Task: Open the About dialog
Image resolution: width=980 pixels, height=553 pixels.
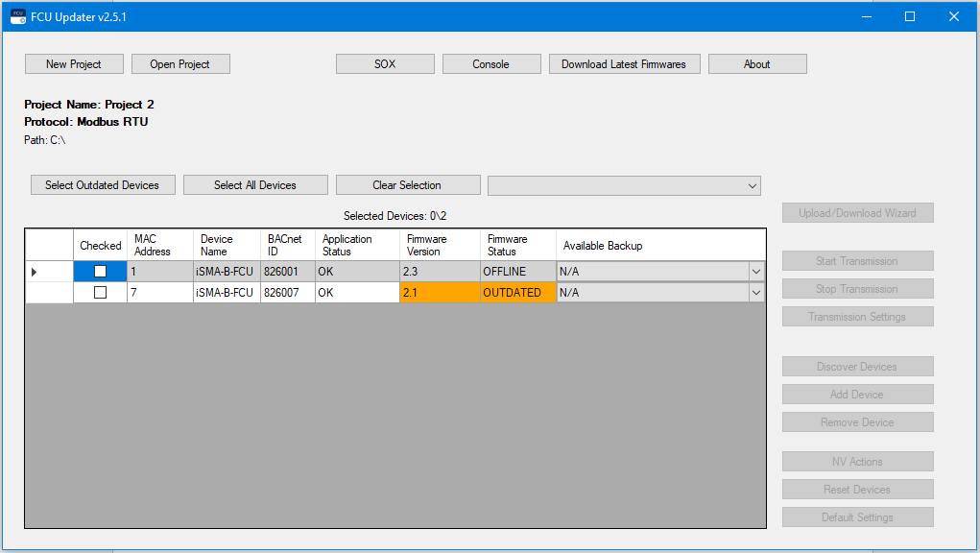Action: (757, 63)
